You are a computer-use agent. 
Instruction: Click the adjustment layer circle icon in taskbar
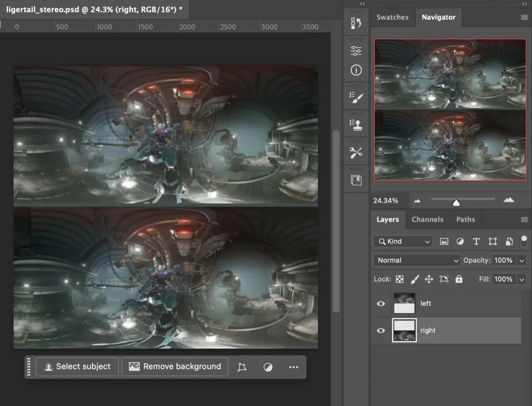(268, 367)
